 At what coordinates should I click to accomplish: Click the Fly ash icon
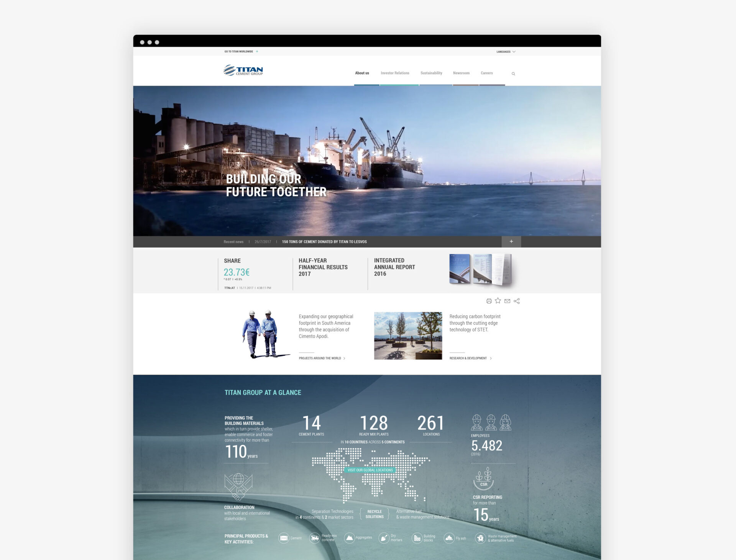coord(449,538)
